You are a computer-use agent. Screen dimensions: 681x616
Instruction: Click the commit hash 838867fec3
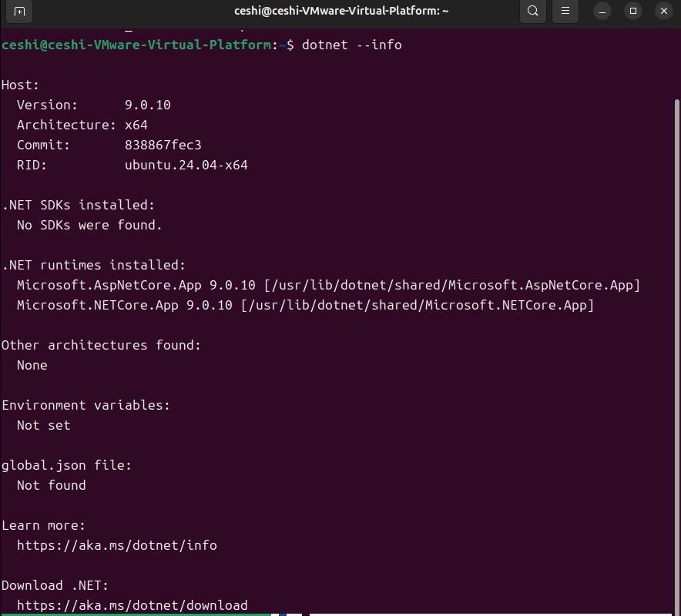[x=163, y=145]
